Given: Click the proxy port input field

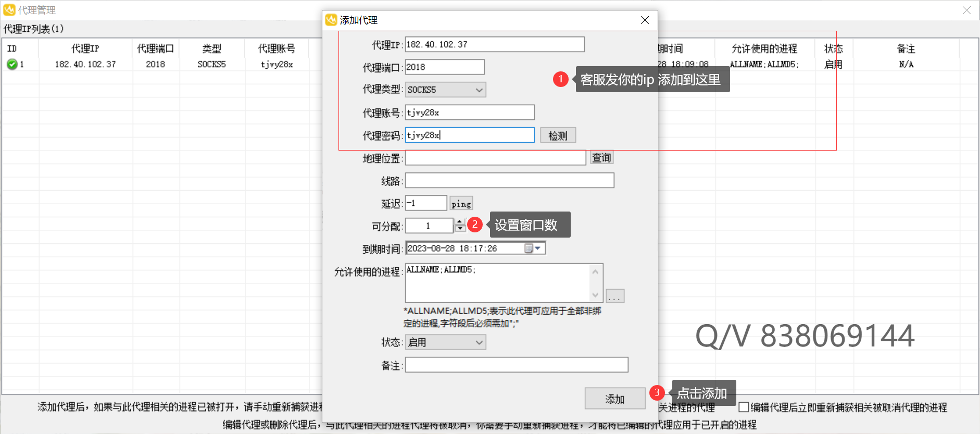Looking at the screenshot, I should [444, 67].
